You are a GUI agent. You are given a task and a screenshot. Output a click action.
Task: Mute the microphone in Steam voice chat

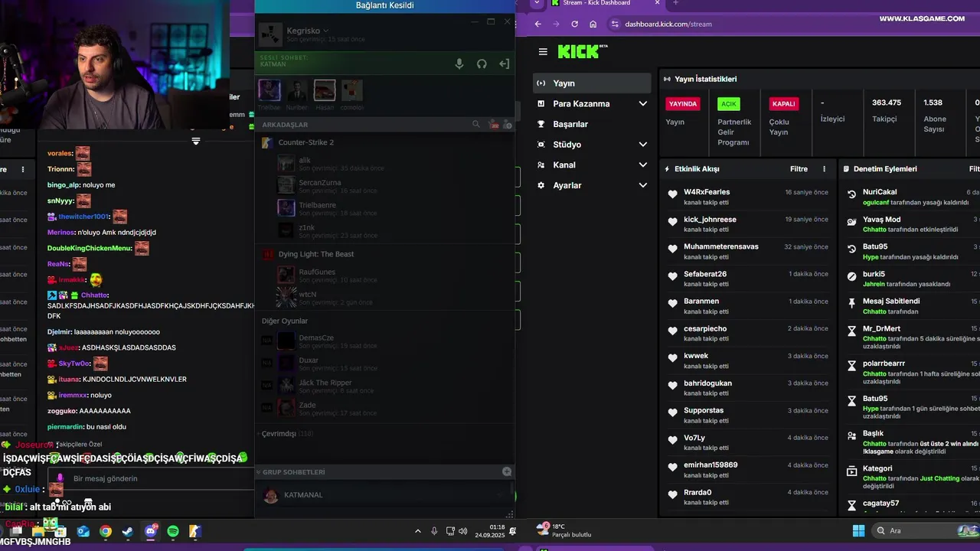coord(459,64)
